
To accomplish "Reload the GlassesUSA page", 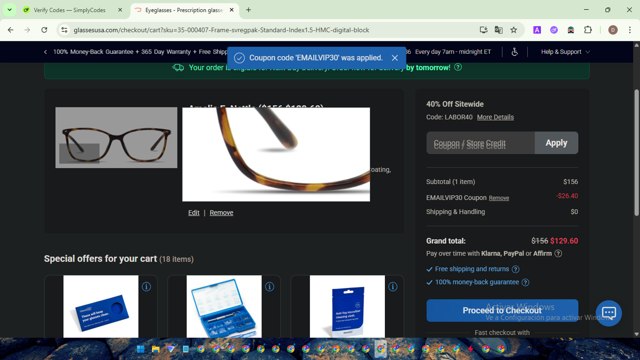I will [44, 30].
